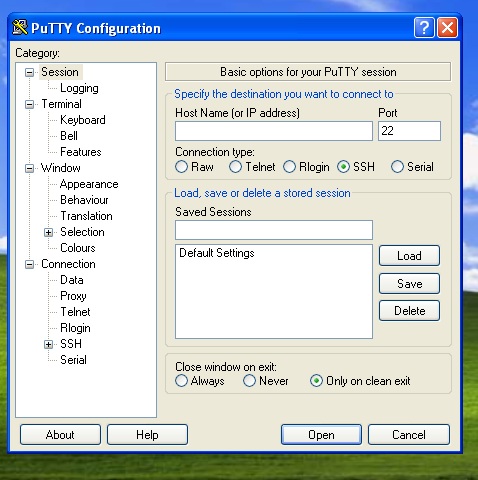The width and height of the screenshot is (478, 480).
Task: Click the Load button
Action: (409, 256)
